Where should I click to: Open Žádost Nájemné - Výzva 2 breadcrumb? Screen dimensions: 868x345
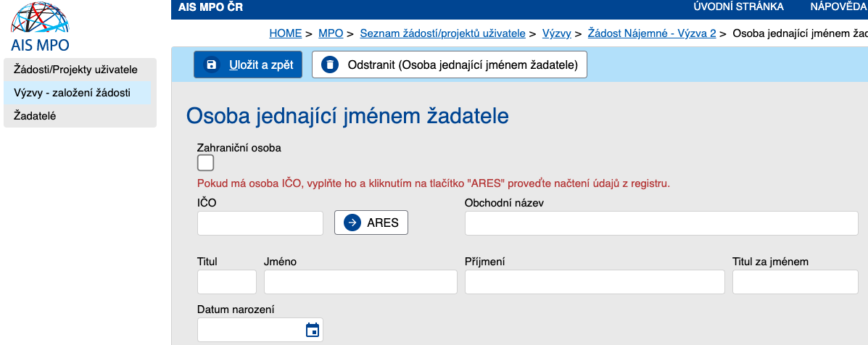(x=652, y=33)
